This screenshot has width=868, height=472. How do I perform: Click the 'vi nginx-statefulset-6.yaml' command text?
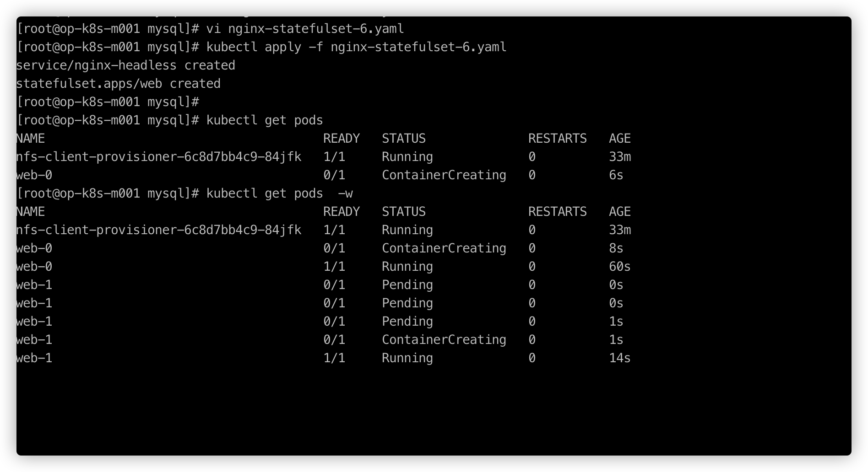[x=305, y=29]
